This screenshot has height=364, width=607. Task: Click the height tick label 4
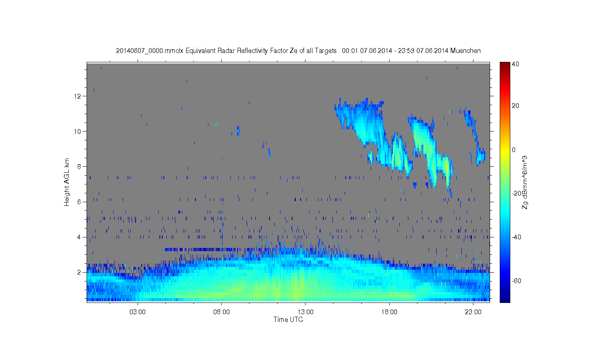click(79, 237)
